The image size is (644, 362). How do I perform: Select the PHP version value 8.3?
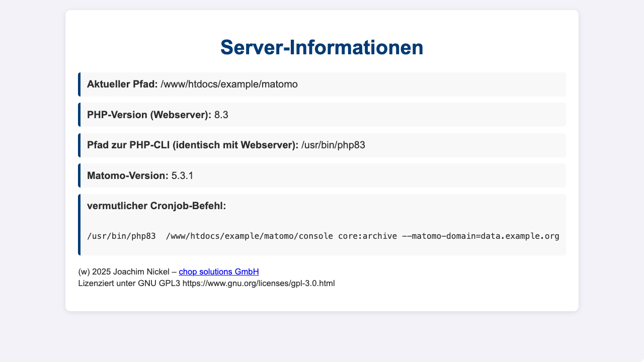(x=221, y=115)
